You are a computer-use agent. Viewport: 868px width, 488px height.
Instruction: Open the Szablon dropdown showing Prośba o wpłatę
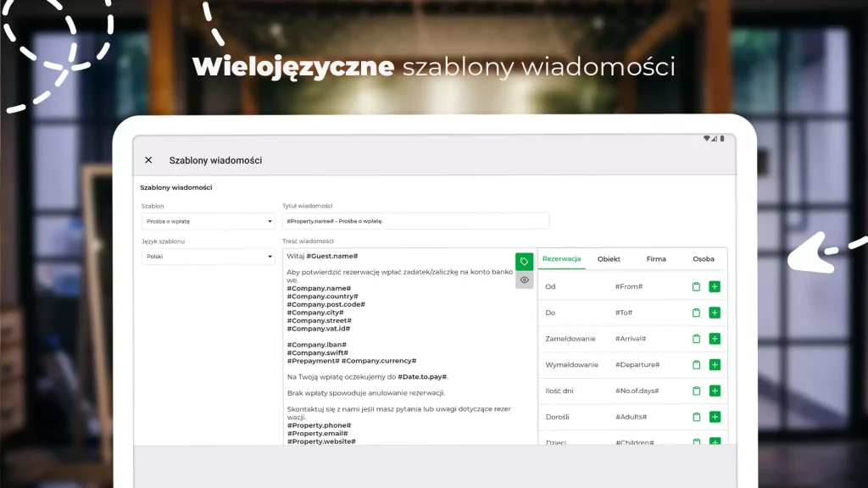[208, 221]
